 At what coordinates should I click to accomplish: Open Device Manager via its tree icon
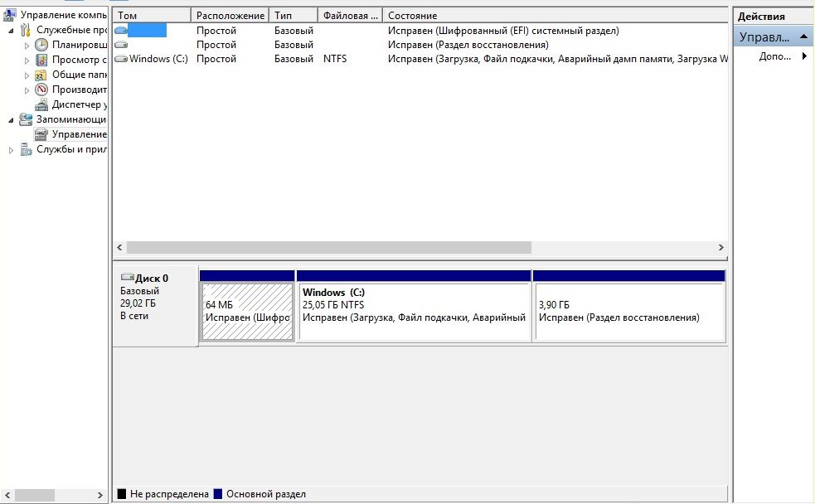click(x=41, y=104)
